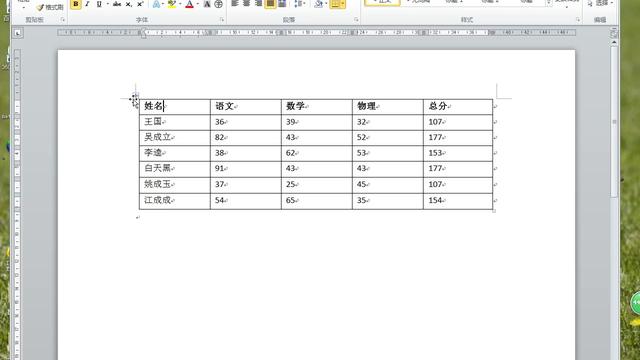640x360 pixels.
Task: Click the name cell 姚成玉
Action: click(175, 184)
